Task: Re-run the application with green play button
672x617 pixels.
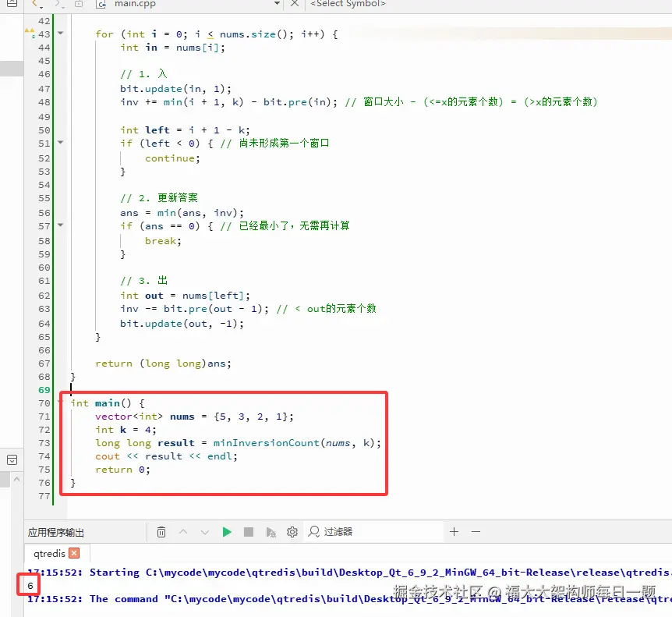Action: pos(227,532)
